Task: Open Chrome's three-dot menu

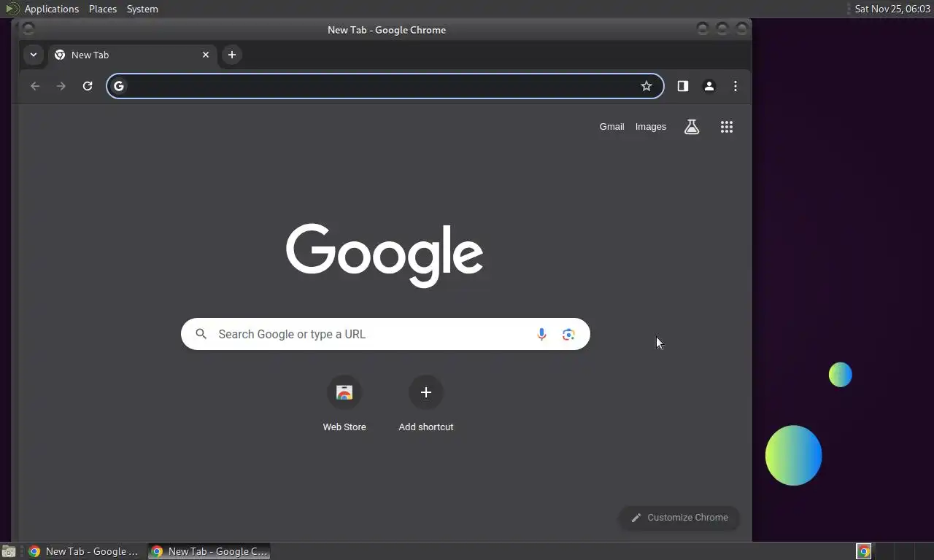Action: tap(736, 86)
